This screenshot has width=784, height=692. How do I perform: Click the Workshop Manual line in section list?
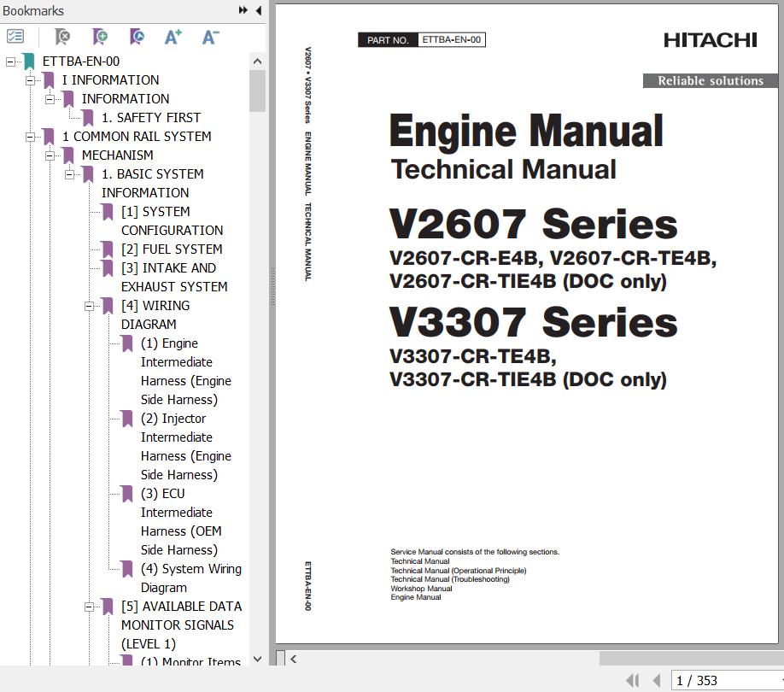point(421,589)
